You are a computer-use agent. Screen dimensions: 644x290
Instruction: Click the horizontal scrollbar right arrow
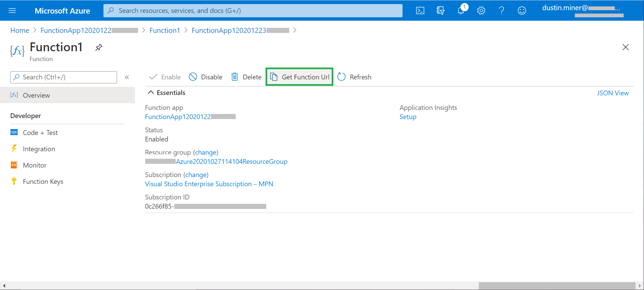click(x=640, y=286)
